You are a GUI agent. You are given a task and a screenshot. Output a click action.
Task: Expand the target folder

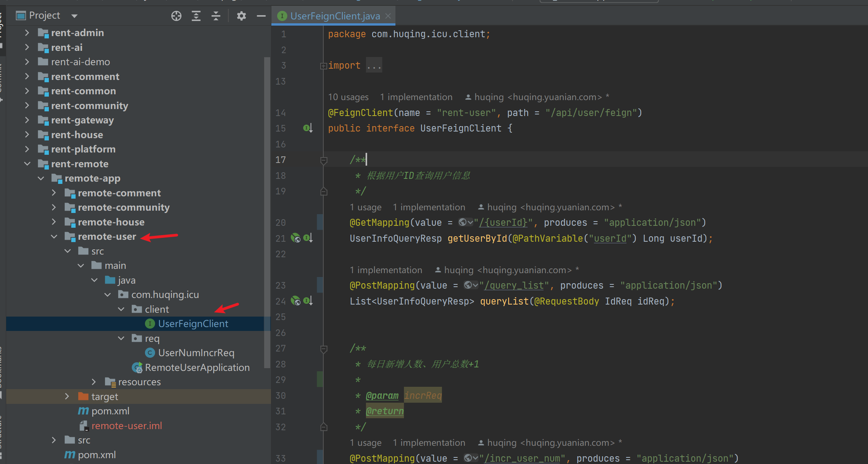(x=67, y=396)
